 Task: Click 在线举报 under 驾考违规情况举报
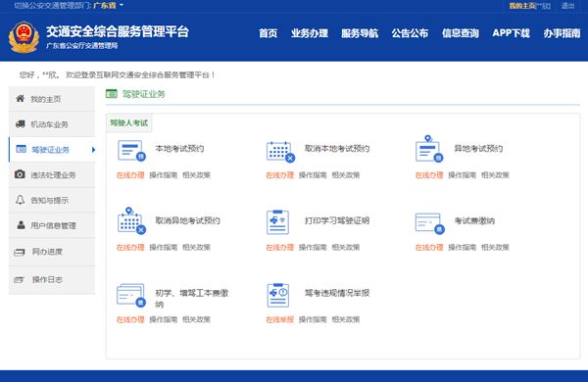(279, 319)
